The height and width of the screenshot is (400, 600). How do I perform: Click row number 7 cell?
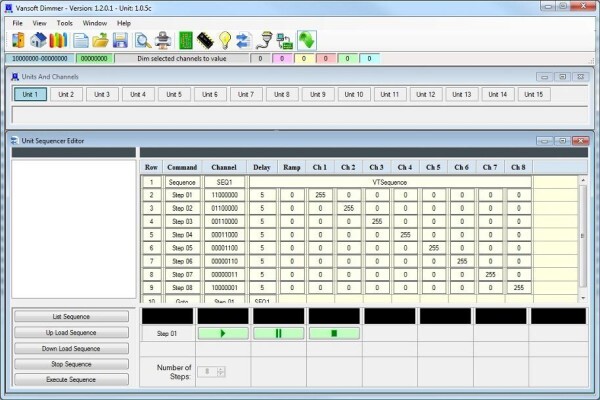click(152, 261)
